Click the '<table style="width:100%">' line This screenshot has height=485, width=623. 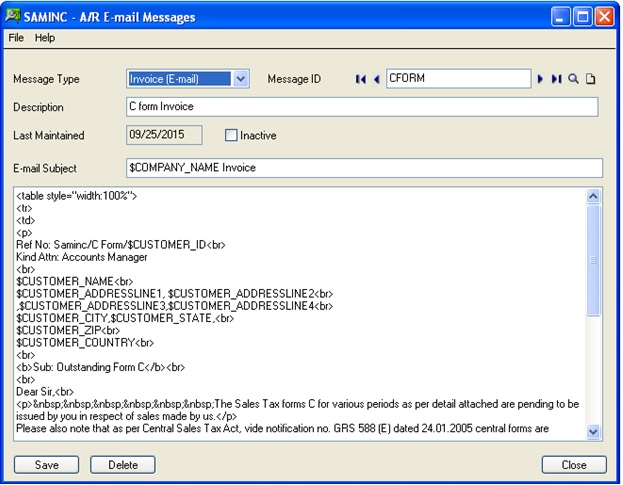(x=76, y=196)
